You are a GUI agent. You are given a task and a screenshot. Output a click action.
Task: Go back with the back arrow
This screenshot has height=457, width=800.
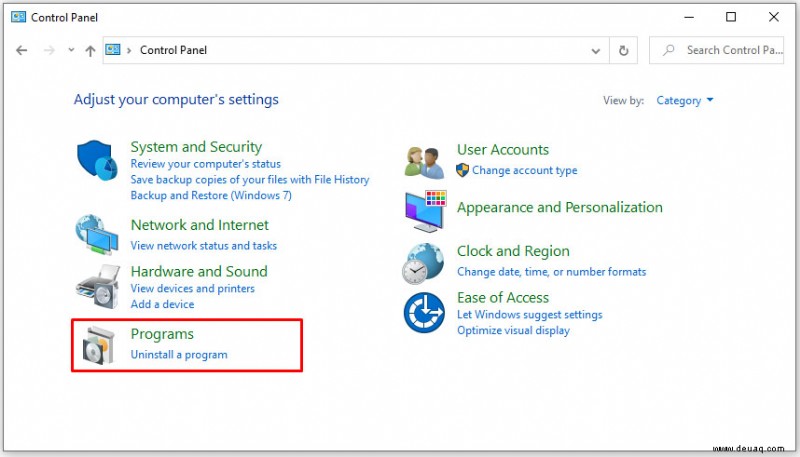(21, 50)
